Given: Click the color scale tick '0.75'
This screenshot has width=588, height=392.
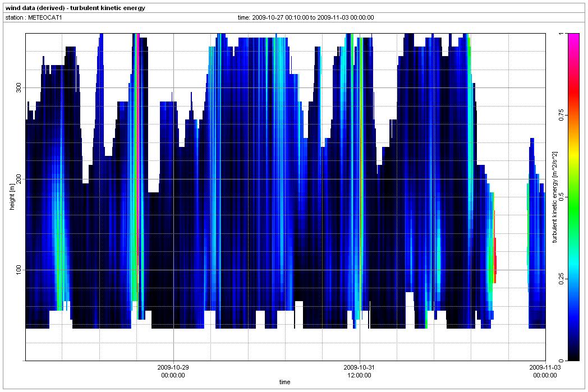Looking at the screenshot, I should 562,115.
